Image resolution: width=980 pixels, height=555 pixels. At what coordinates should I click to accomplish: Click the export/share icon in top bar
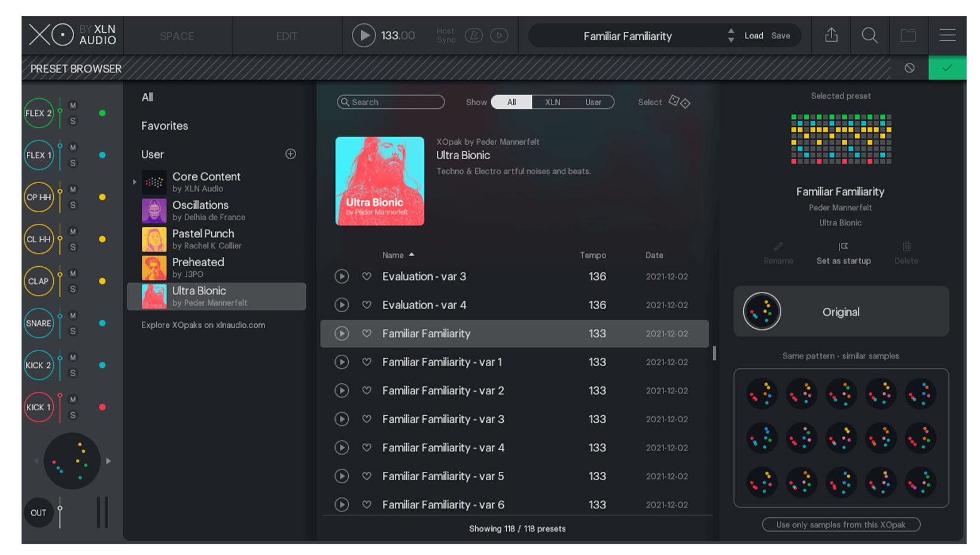coord(831,35)
